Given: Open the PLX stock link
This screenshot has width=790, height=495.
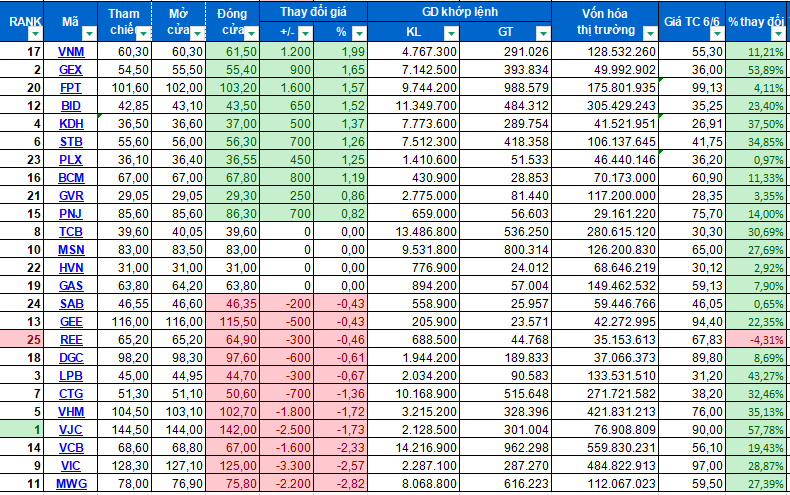Looking at the screenshot, I should [x=71, y=160].
